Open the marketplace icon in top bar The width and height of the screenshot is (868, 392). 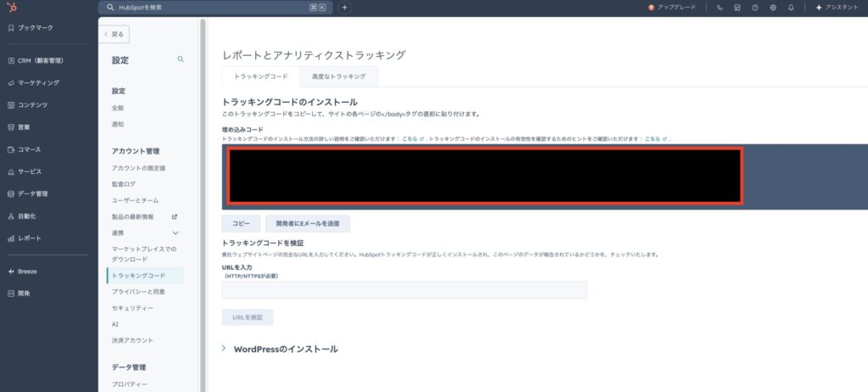coord(737,8)
